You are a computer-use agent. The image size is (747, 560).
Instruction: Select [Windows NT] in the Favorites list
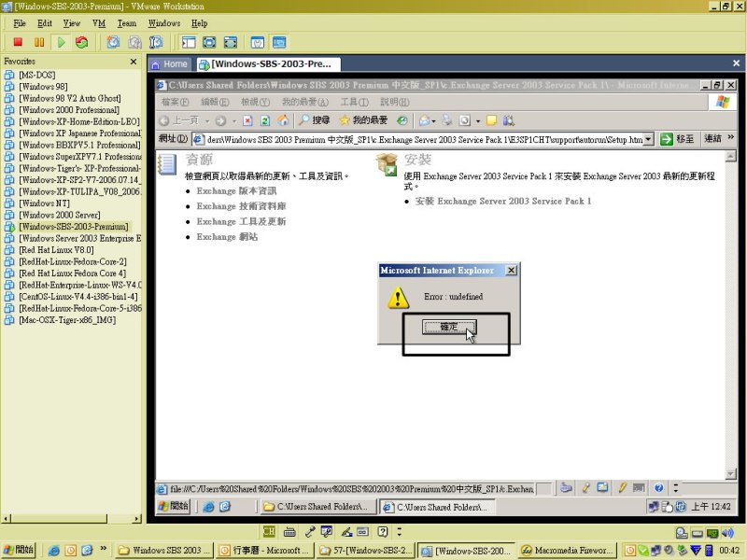(44, 203)
